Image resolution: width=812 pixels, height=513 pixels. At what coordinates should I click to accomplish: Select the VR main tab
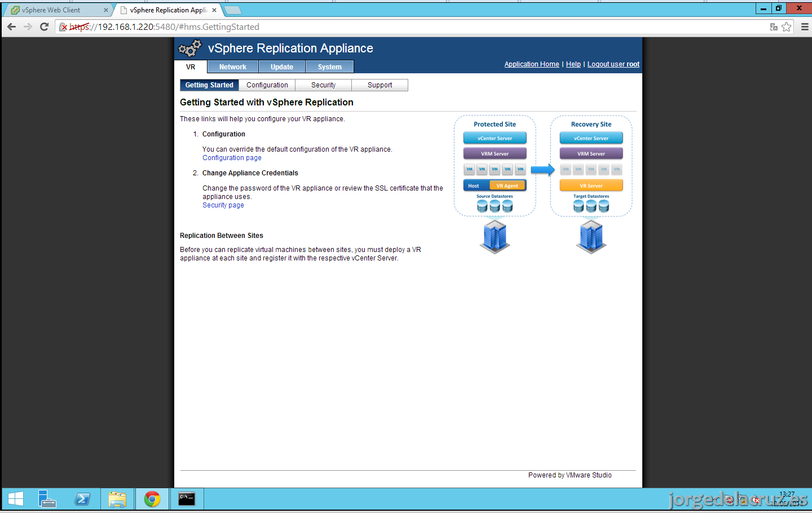tap(191, 67)
